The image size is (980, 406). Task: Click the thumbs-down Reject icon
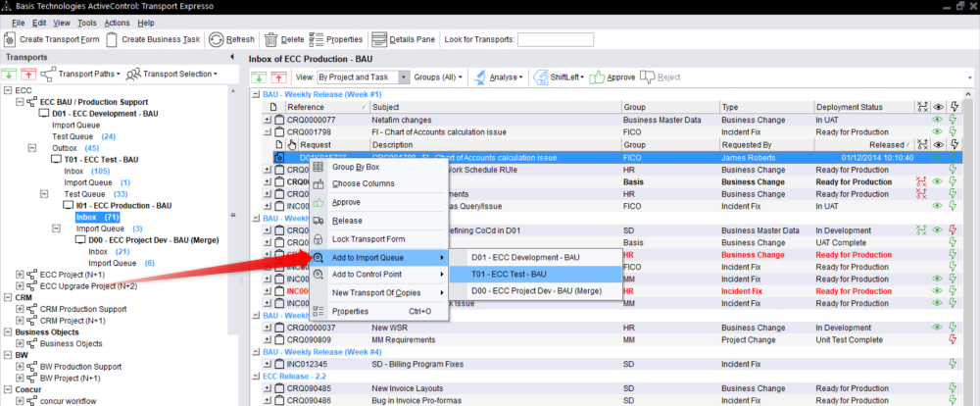point(647,76)
